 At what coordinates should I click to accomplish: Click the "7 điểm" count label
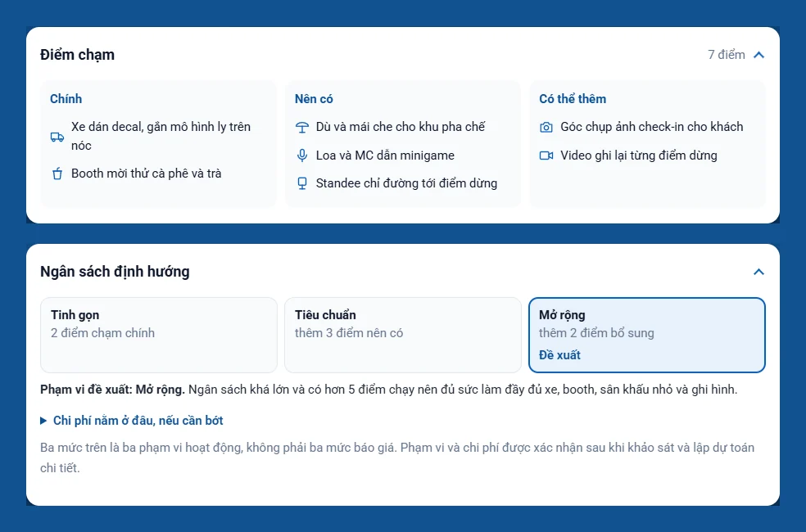coord(727,55)
